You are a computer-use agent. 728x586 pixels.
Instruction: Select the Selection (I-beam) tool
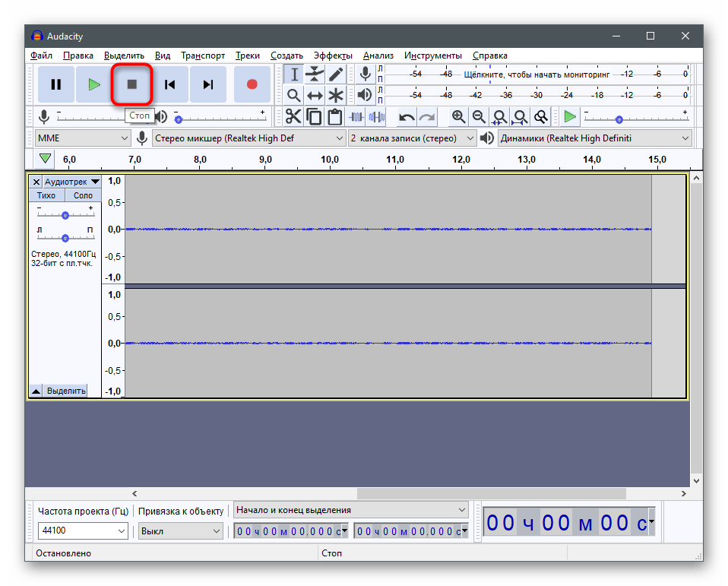point(294,74)
